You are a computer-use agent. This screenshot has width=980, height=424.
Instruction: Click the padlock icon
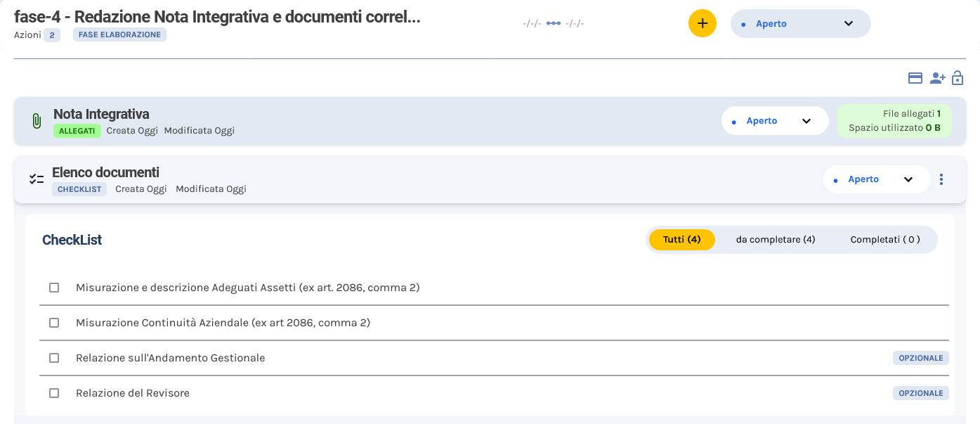958,78
